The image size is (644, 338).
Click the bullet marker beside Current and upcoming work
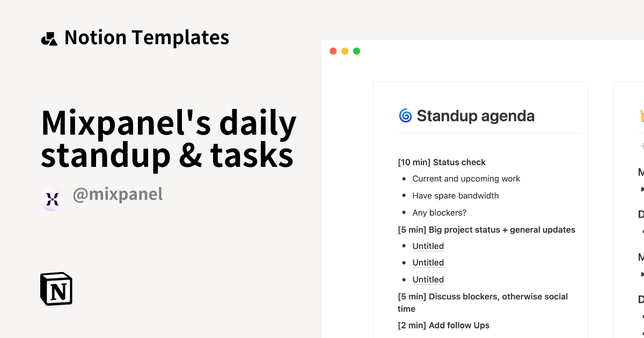point(404,179)
